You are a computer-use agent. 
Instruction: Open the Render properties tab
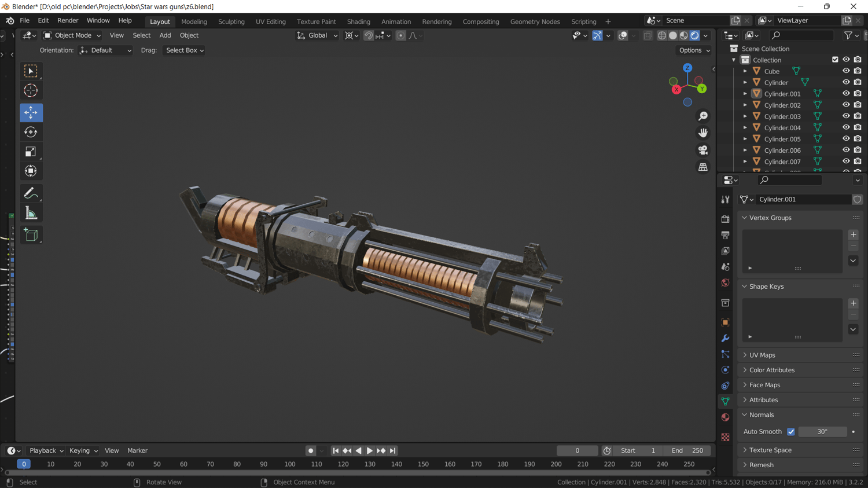point(725,219)
